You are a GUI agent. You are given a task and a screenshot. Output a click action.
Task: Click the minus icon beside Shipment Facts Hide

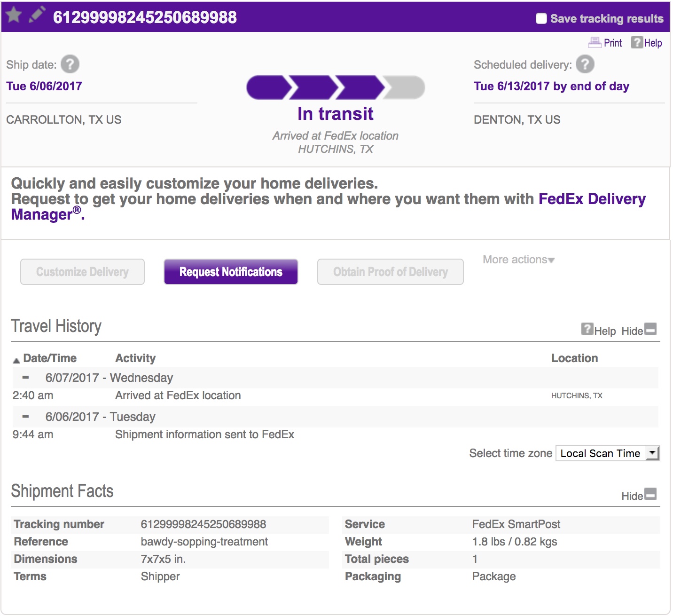[650, 494]
